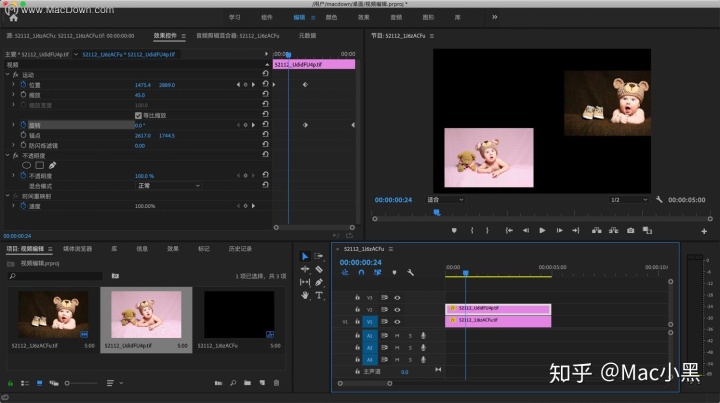Image resolution: width=720 pixels, height=403 pixels.
Task: Select the Hand tool
Action: [305, 296]
